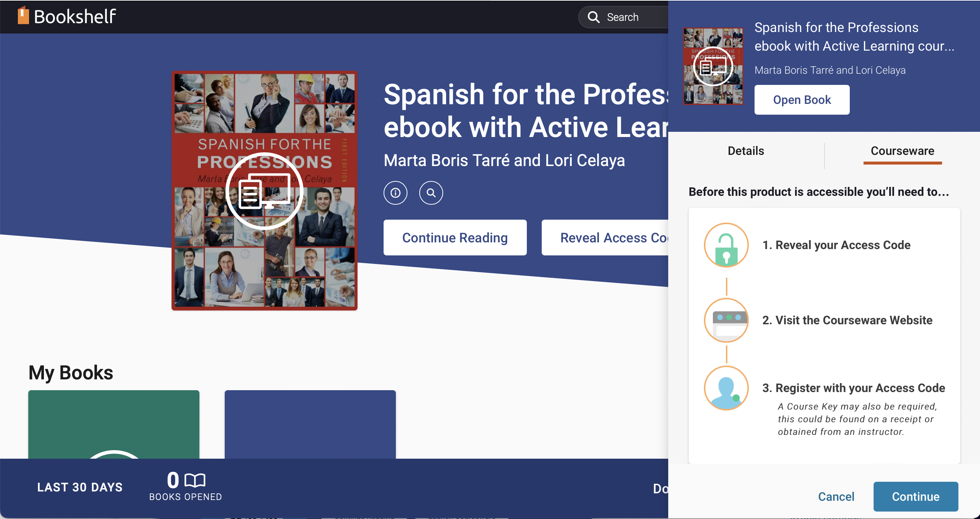This screenshot has width=980, height=519.
Task: Click the 'A Course Key may also be required' note
Action: pyautogui.click(x=857, y=419)
